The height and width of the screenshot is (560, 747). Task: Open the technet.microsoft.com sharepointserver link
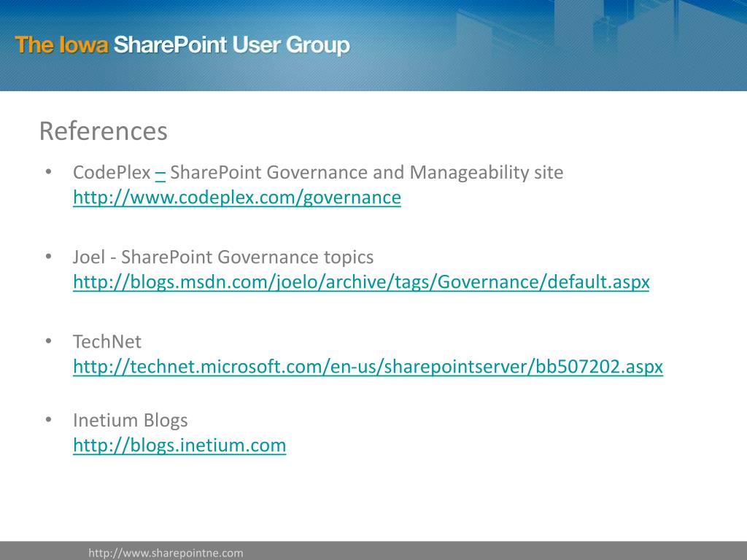coord(368,366)
